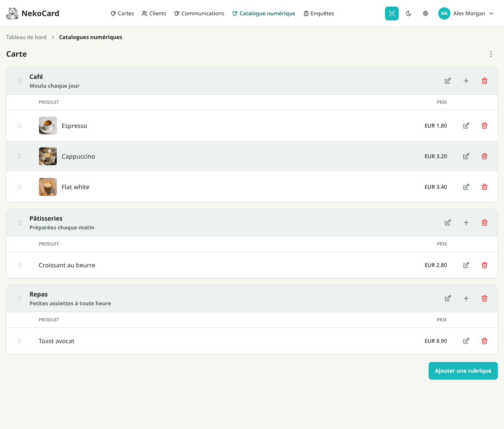
Task: Add a product to Pâtisseries section
Action: click(466, 223)
